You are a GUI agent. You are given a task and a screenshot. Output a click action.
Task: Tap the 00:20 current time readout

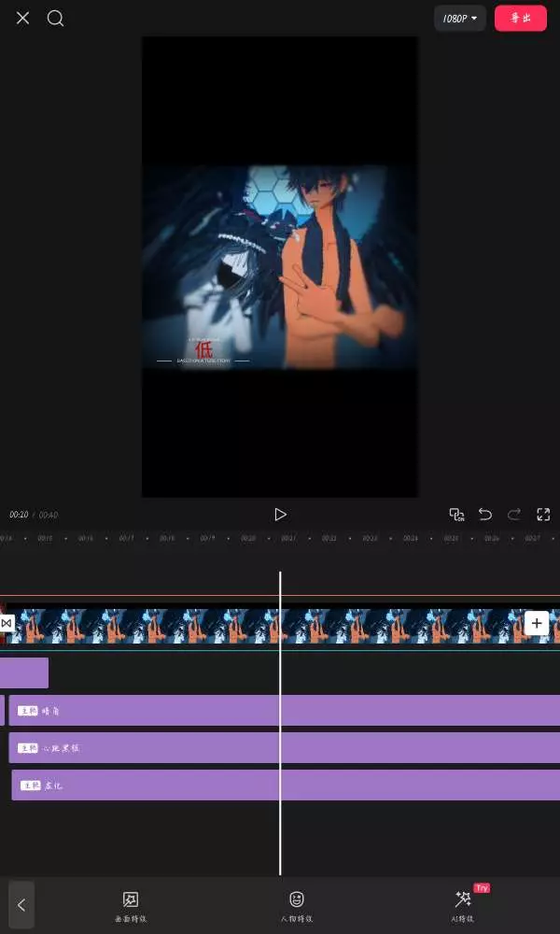19,515
